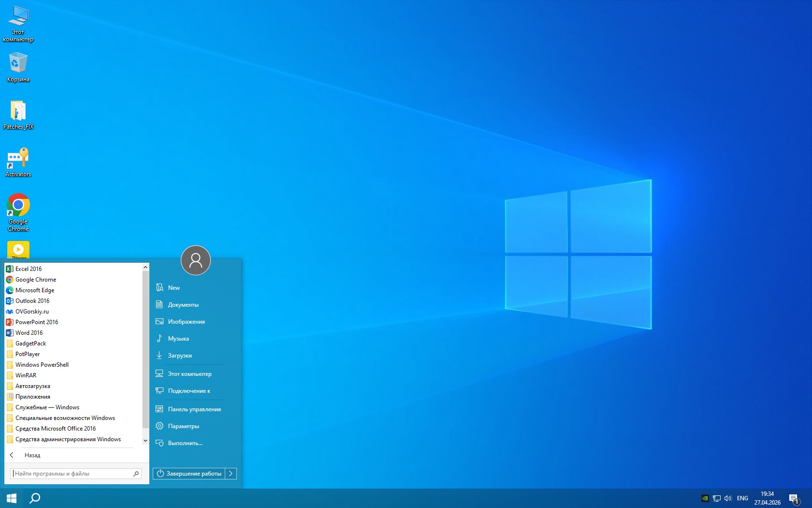Open Панель управления from the start menu
The height and width of the screenshot is (508, 812).
coord(194,409)
